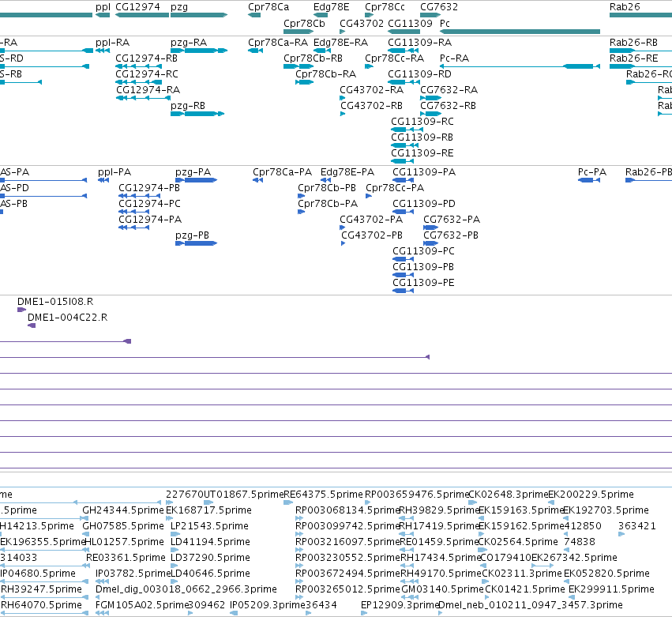
Task: Select the EK299911.5prime EST label
Action: tap(611, 589)
